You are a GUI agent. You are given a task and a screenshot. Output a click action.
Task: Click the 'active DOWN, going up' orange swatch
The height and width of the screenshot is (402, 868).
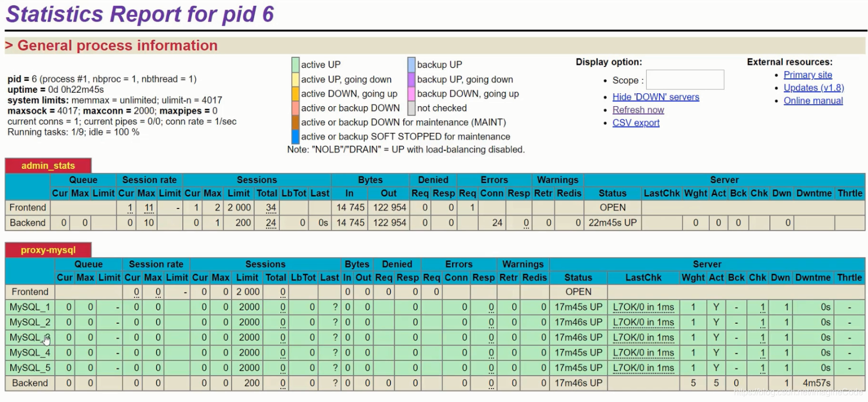295,93
